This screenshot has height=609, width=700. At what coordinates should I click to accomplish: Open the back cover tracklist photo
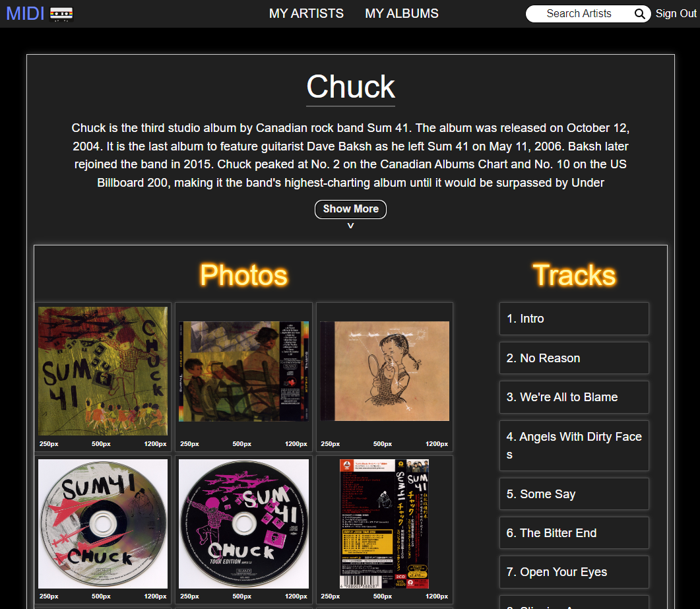point(243,371)
